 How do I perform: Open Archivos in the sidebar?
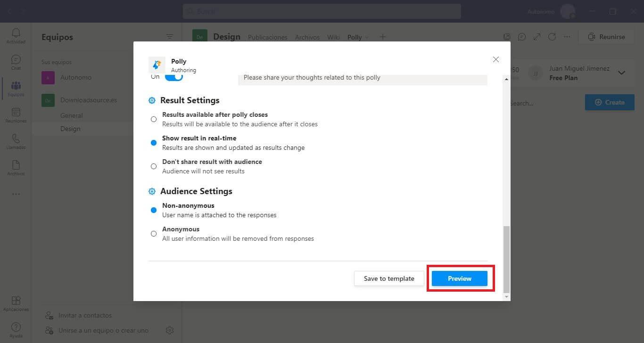coord(16,168)
